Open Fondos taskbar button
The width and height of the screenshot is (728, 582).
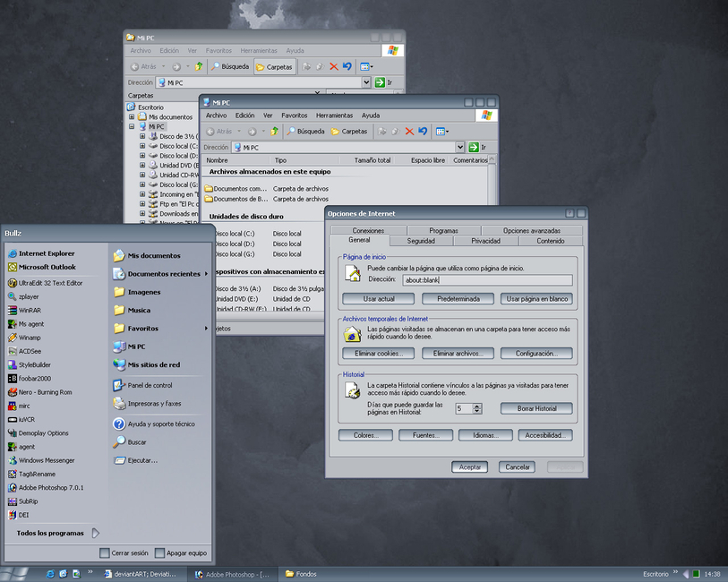pyautogui.click(x=301, y=574)
